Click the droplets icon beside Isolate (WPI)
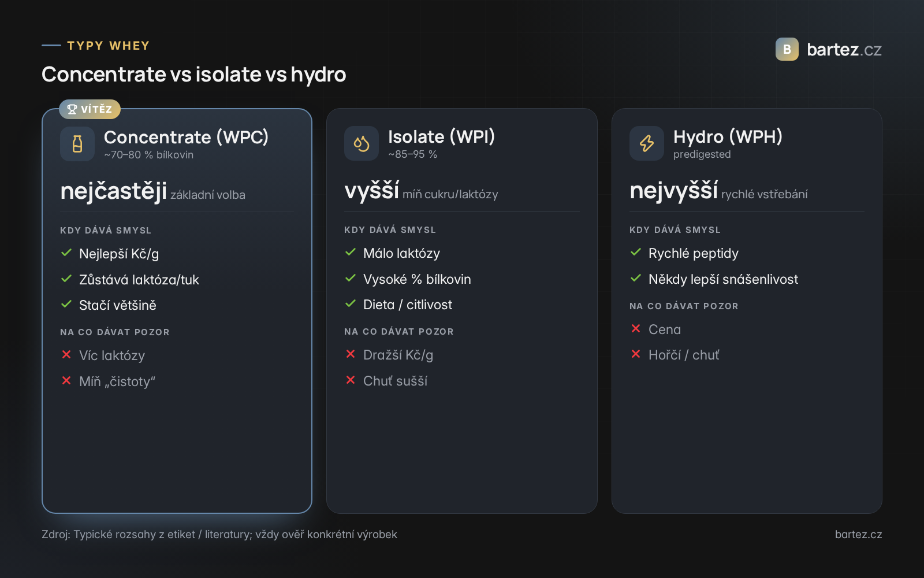Viewport: 924px width, 578px height. click(362, 143)
